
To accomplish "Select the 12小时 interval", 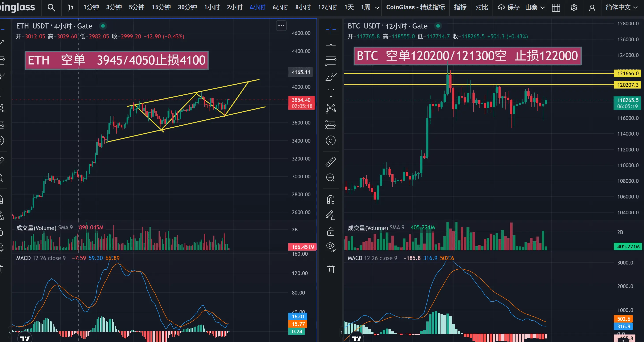I will coord(327,7).
